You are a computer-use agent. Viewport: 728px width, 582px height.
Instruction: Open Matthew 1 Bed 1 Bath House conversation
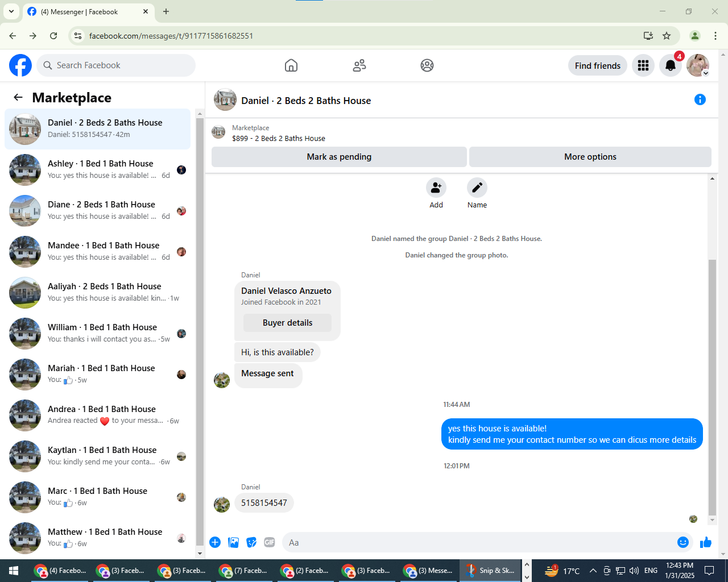point(98,538)
